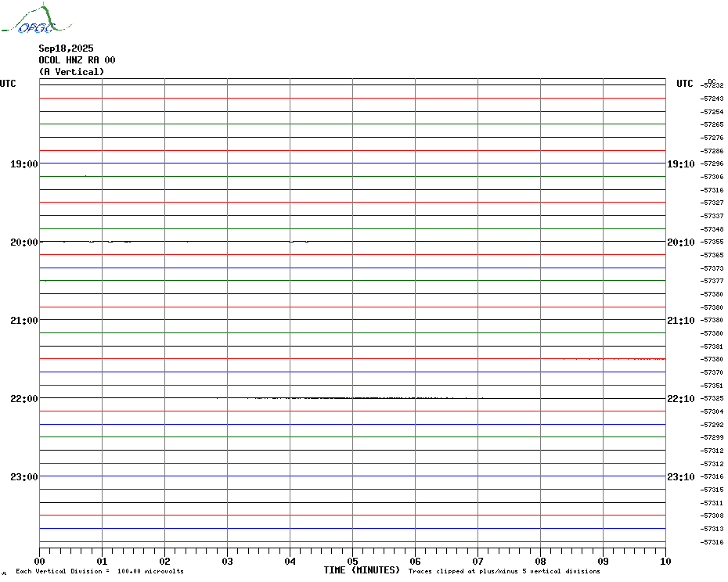Click the DC offset value -57373
Viewport: 728px width, 582px height.
[712, 268]
